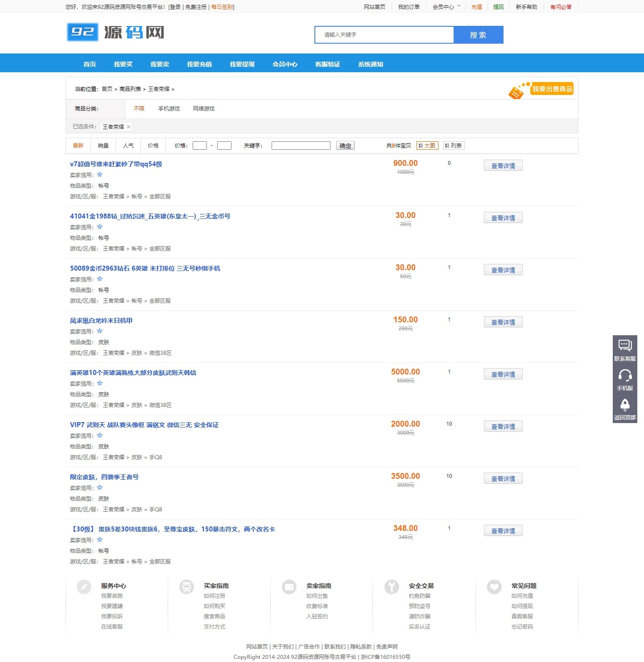Click seller credit star for 限定皮肤 listing

click(99, 488)
